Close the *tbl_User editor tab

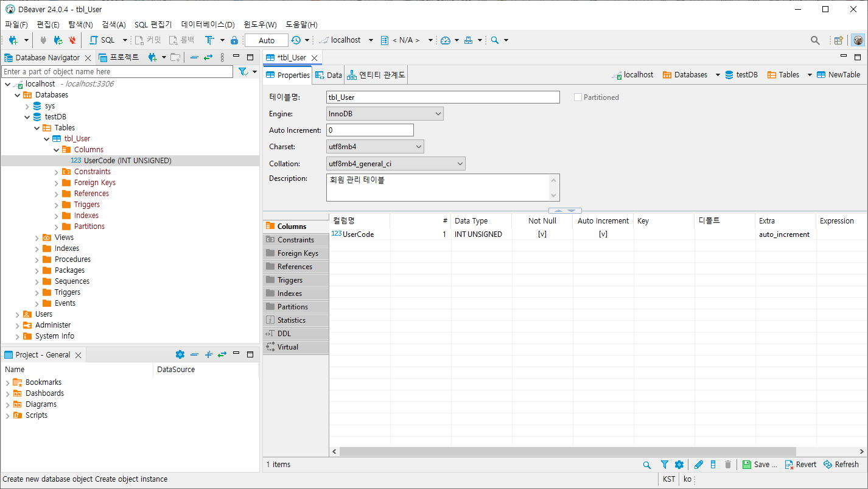click(315, 58)
